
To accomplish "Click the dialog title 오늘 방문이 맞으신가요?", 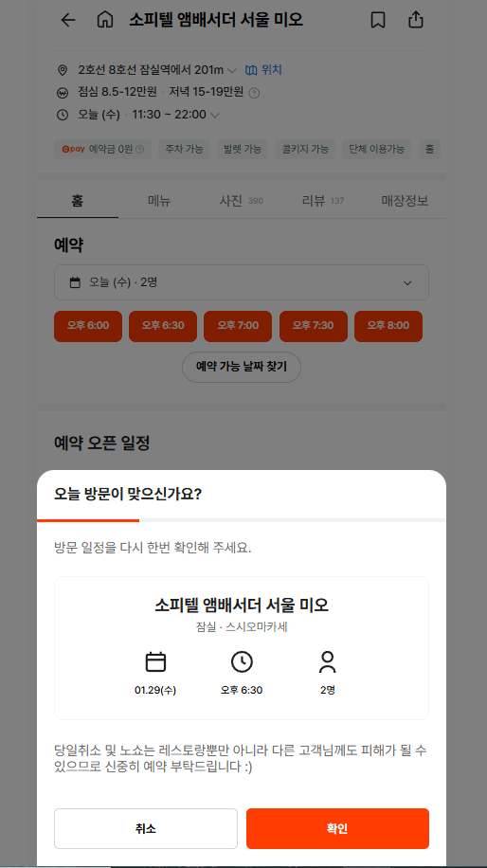I will coord(127,494).
